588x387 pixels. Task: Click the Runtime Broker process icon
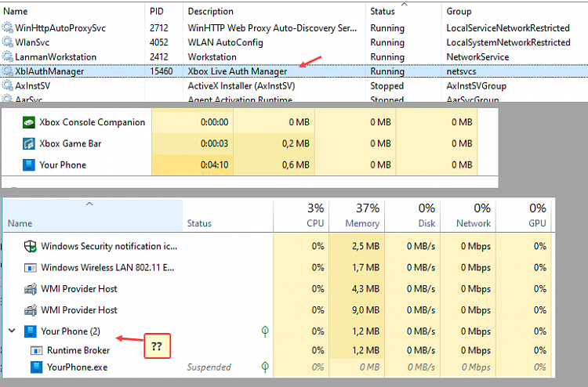[36, 351]
